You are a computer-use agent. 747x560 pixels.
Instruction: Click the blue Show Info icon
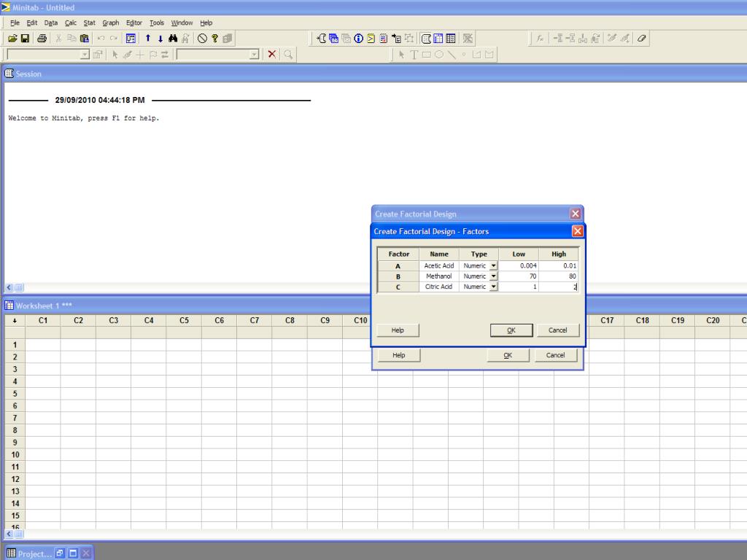[358, 39]
